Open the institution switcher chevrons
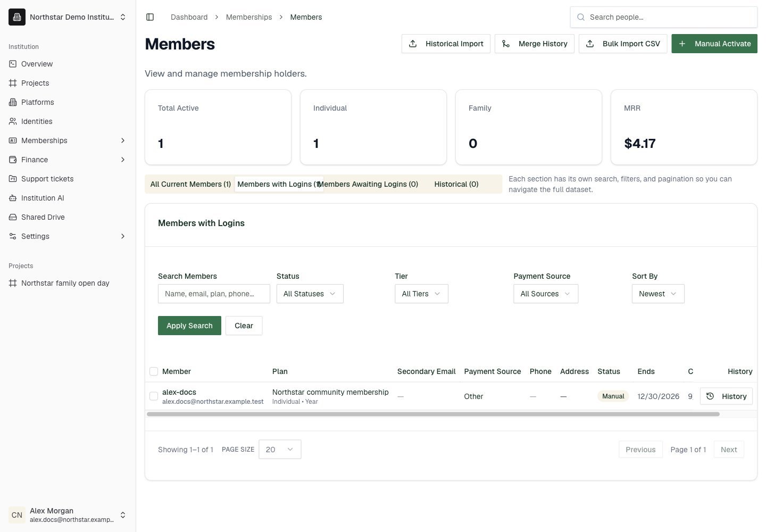 [123, 17]
